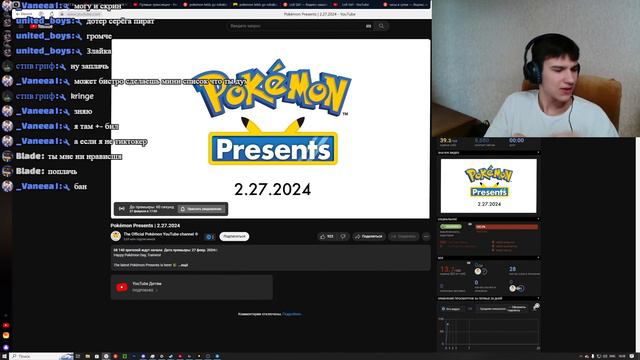The image size is (640, 360).
Task: Click the browser reload icon
Action: pyautogui.click(x=51, y=14)
